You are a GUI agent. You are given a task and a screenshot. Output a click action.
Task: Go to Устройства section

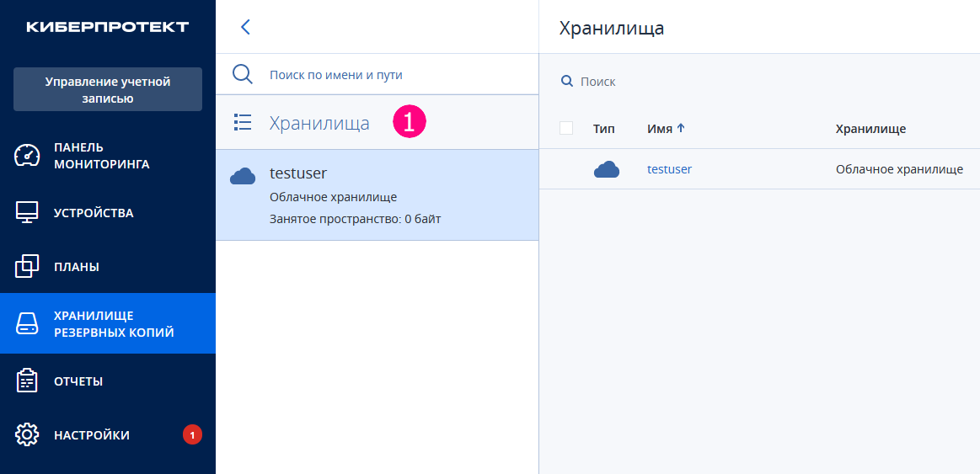[x=108, y=213]
